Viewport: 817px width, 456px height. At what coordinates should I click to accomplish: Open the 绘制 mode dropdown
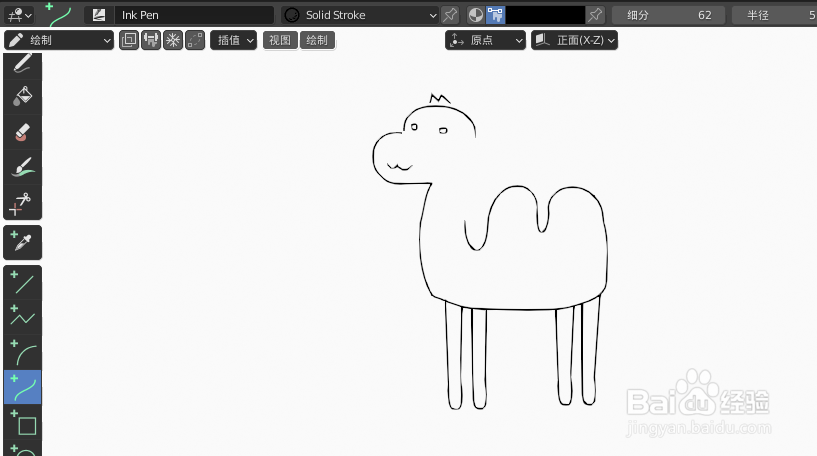(x=59, y=40)
